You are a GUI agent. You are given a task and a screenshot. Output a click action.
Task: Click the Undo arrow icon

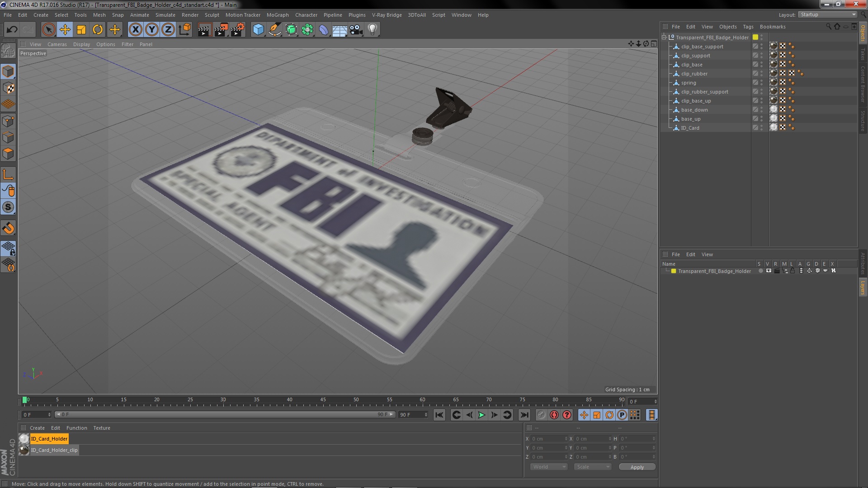click(x=12, y=30)
